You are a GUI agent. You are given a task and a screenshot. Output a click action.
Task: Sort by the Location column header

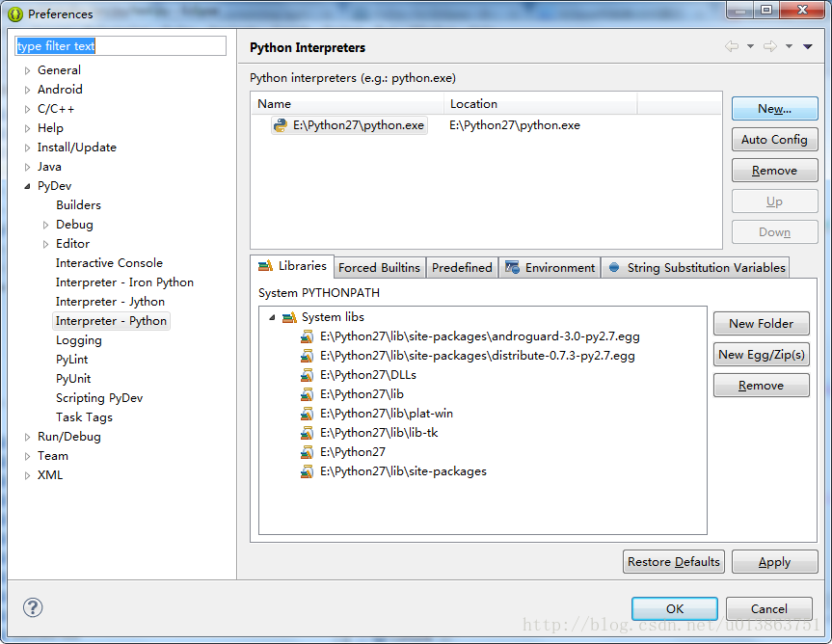[x=540, y=104]
